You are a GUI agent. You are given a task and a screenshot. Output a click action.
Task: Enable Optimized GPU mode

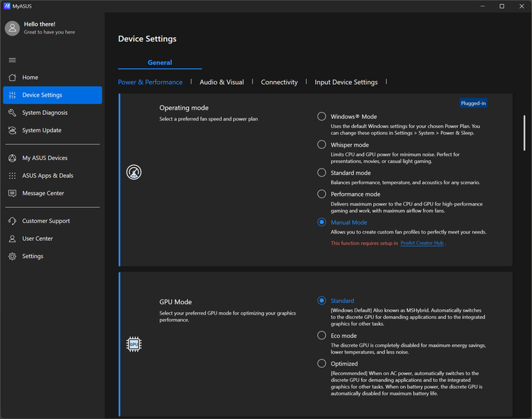click(x=322, y=364)
